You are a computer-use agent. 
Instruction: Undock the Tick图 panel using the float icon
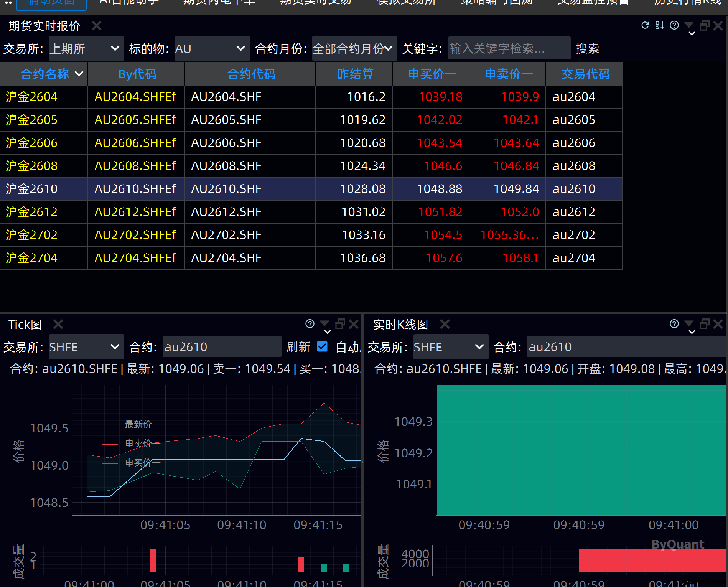[340, 324]
